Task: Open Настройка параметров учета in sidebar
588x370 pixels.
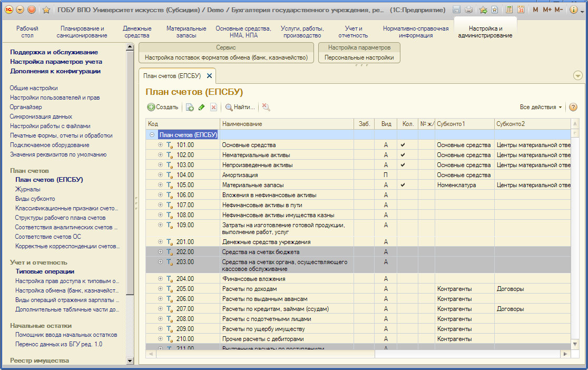Action: point(56,62)
